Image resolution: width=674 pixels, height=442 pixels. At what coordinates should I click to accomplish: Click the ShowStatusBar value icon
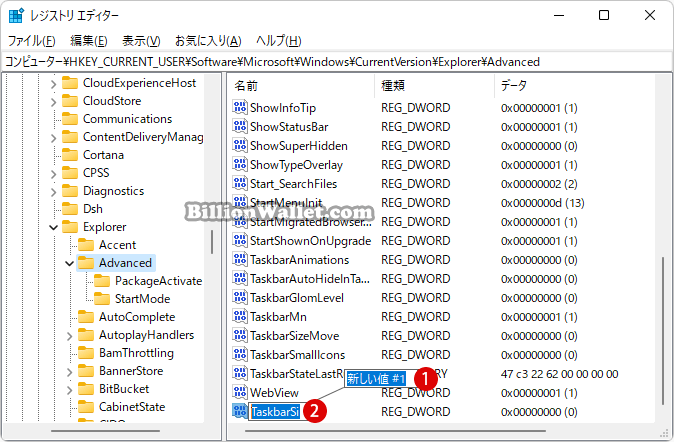point(240,126)
